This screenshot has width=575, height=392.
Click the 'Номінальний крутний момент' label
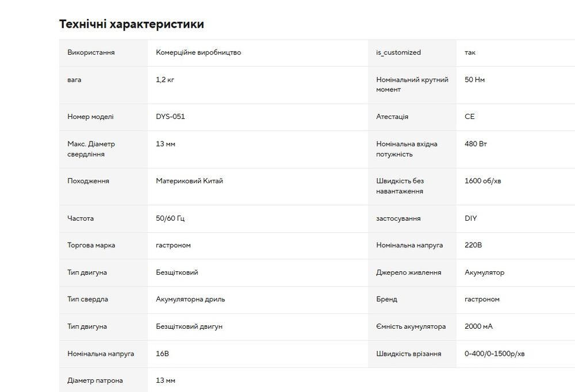[412, 84]
